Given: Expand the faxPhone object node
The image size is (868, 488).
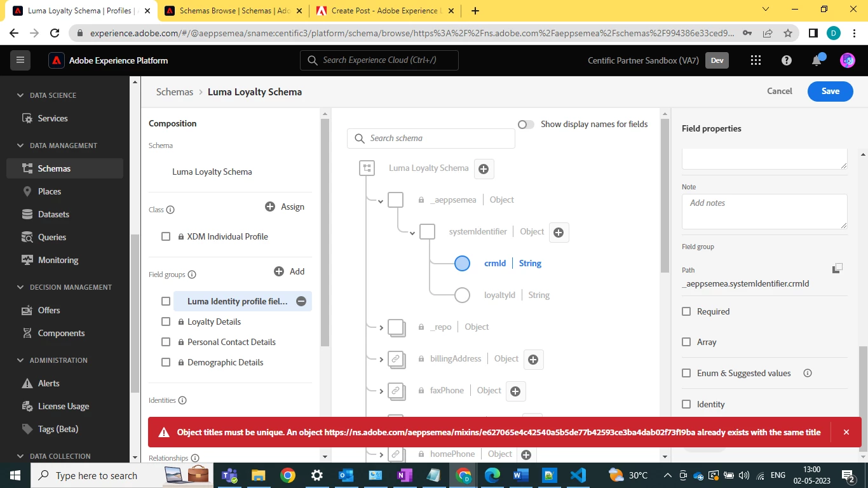Looking at the screenshot, I should pyautogui.click(x=381, y=391).
